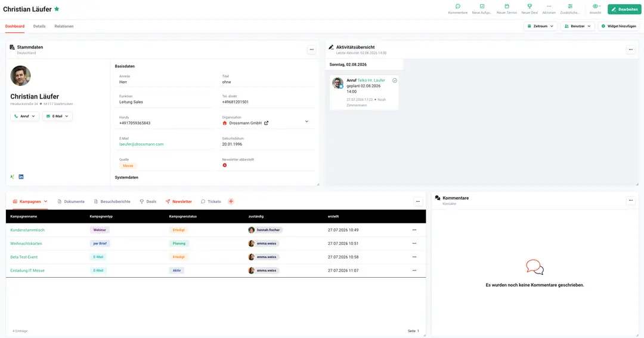Switch to the Details tab
Image resolution: width=644 pixels, height=338 pixels.
point(39,26)
